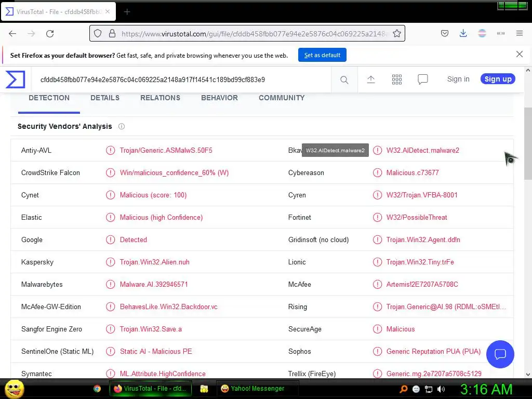This screenshot has height=399, width=532.
Task: Click the search magnifier icon
Action: point(344,79)
